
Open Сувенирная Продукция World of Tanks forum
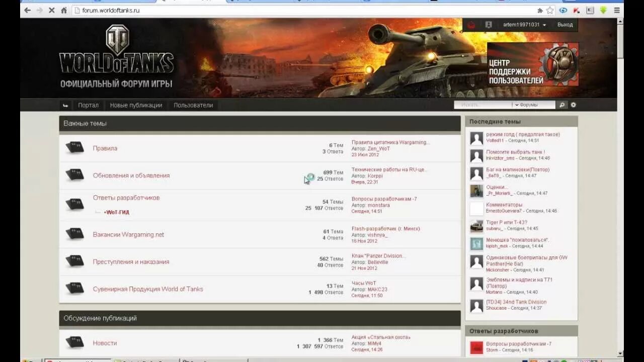148,289
